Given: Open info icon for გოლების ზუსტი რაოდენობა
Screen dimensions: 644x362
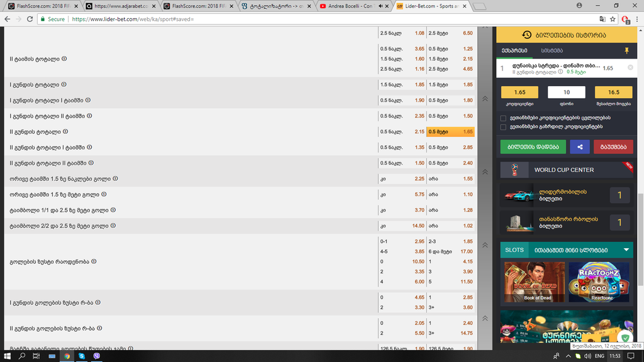Looking at the screenshot, I should 94,261.
